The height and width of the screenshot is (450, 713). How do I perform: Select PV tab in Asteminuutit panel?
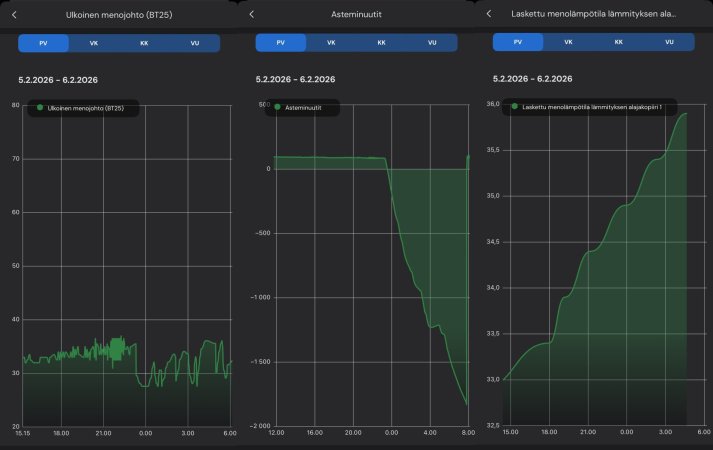281,43
